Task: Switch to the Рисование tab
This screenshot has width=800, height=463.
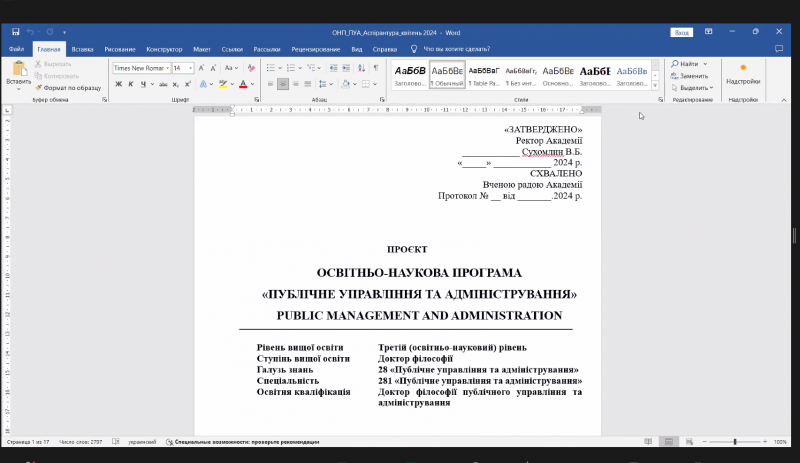Action: (120, 49)
